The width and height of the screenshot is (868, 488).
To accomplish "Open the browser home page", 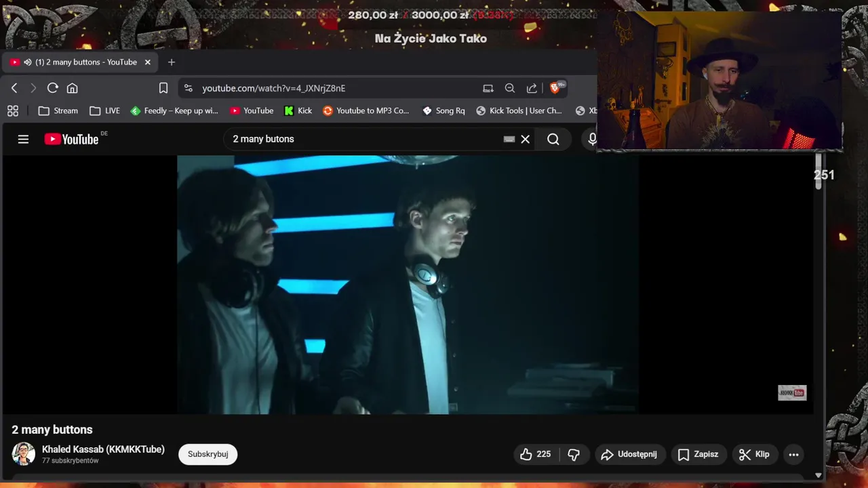I will coord(73,88).
